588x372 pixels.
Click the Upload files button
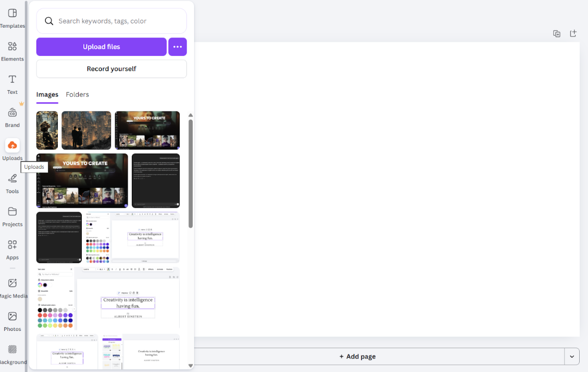102,47
